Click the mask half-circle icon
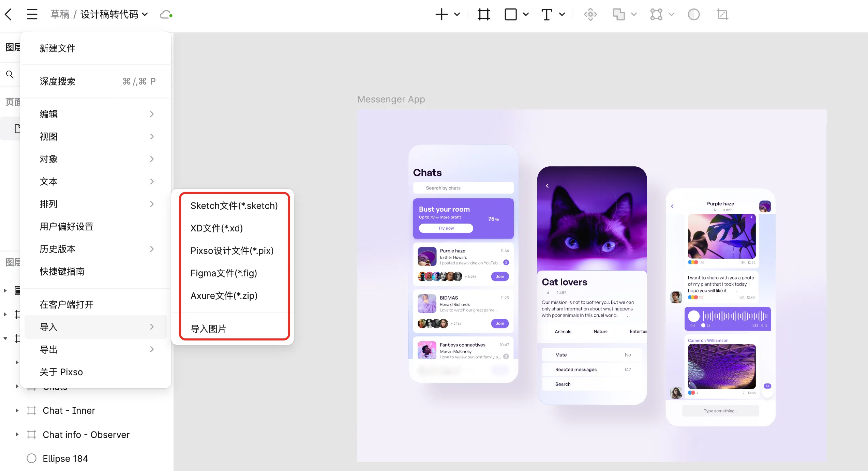This screenshot has width=868, height=471. [x=693, y=14]
